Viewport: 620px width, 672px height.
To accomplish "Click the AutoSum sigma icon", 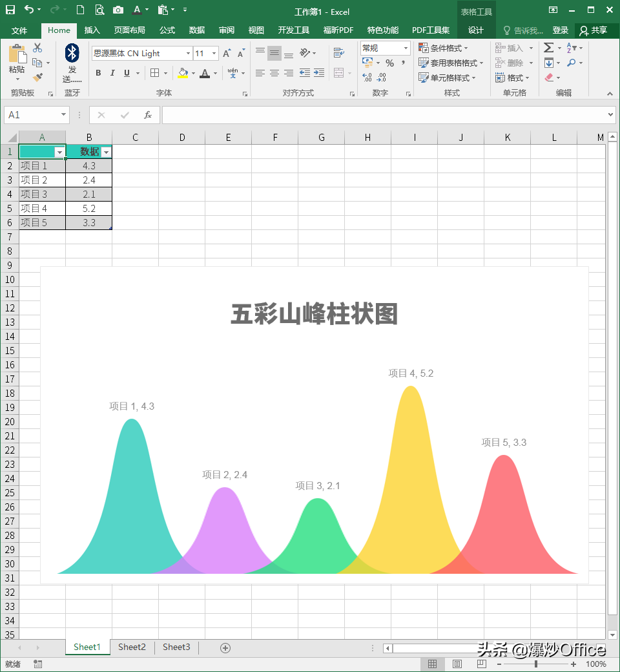I will pos(548,48).
